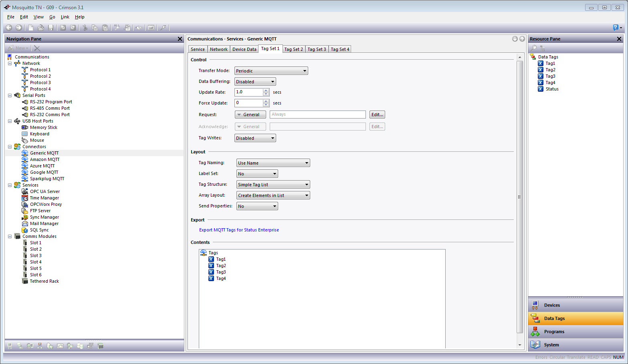This screenshot has height=364, width=628.
Task: Switch to the Network tab
Action: [x=219, y=49]
